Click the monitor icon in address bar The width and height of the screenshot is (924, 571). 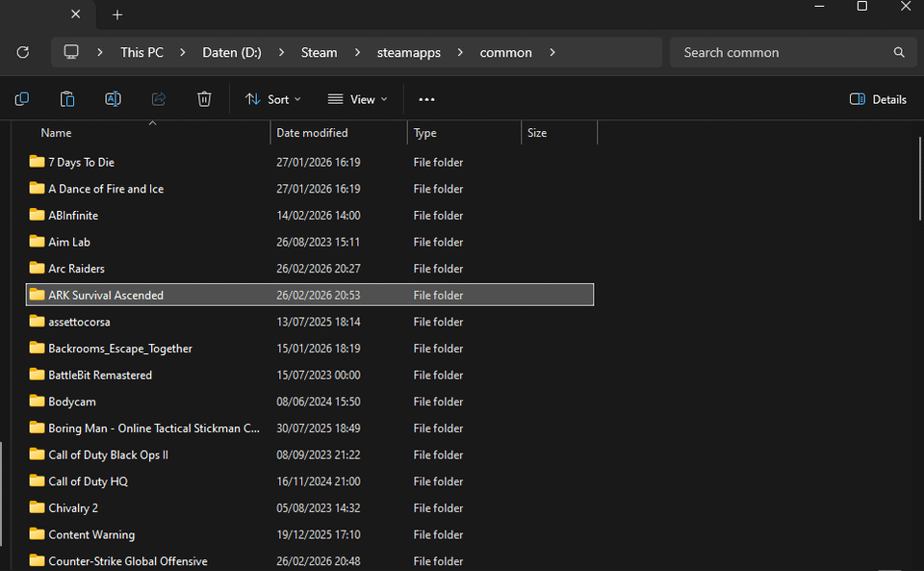(x=71, y=52)
